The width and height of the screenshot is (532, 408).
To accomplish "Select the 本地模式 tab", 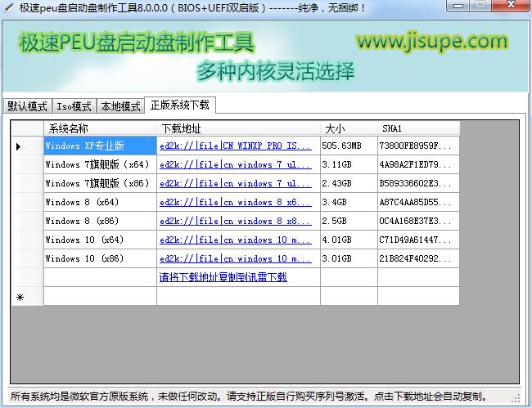I will click(x=120, y=106).
